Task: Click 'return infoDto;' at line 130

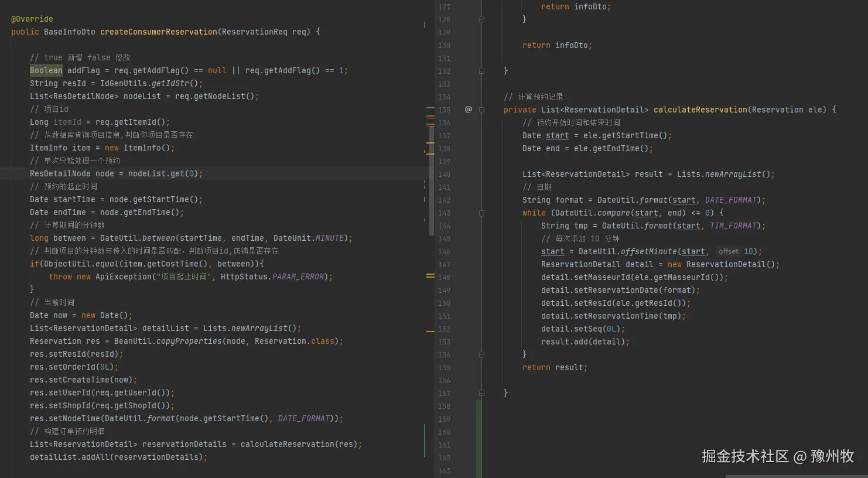Action: click(x=557, y=45)
